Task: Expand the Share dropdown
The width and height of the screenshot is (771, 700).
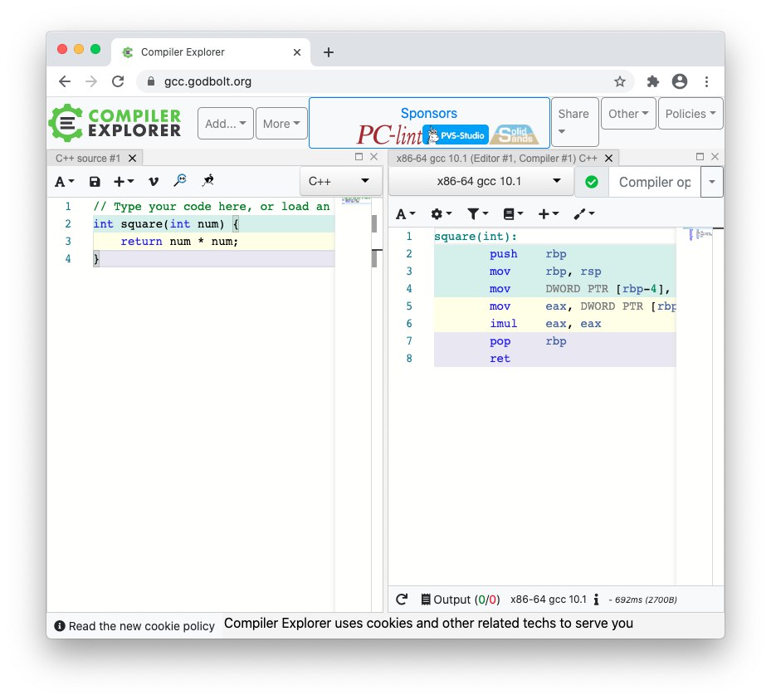Action: point(575,122)
